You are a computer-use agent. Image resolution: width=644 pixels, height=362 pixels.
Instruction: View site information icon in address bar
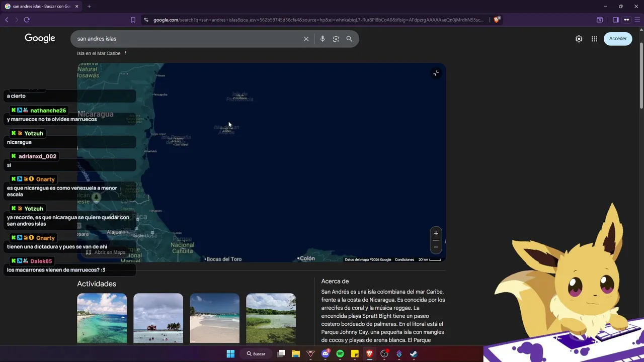tap(146, 20)
